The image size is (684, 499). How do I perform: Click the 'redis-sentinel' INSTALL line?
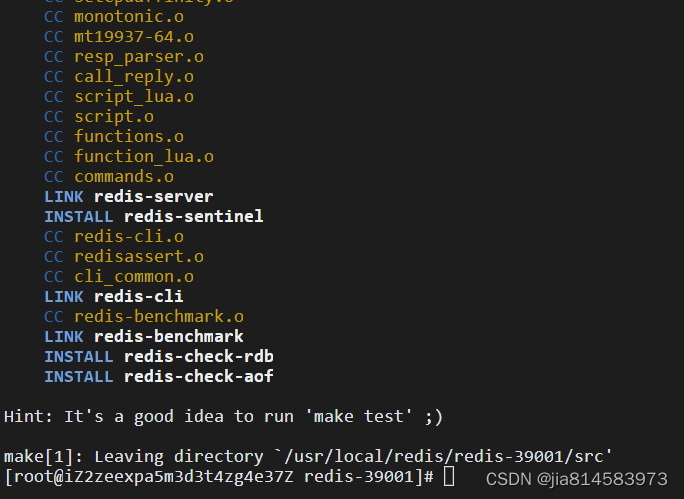point(154,217)
